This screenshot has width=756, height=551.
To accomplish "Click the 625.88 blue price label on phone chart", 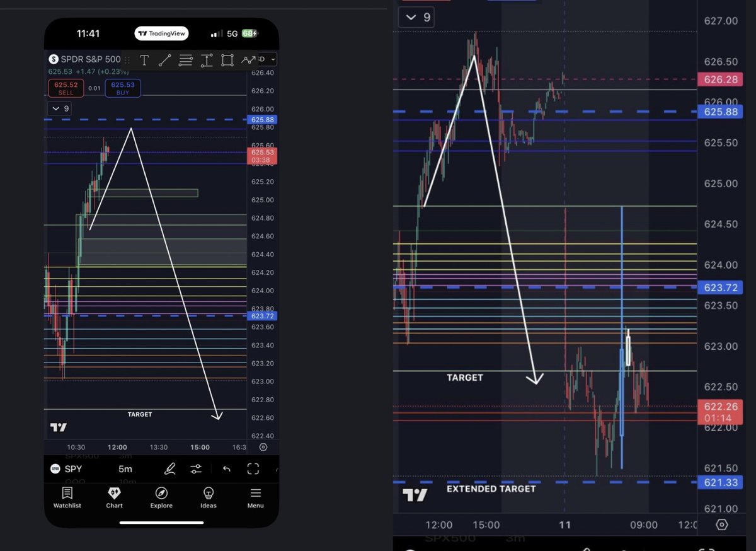I will click(x=263, y=120).
